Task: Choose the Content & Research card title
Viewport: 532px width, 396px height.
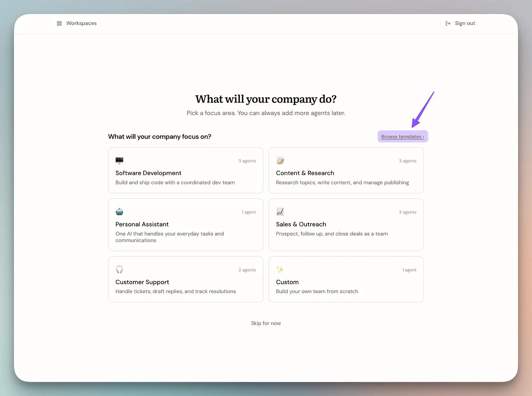Action: point(305,173)
